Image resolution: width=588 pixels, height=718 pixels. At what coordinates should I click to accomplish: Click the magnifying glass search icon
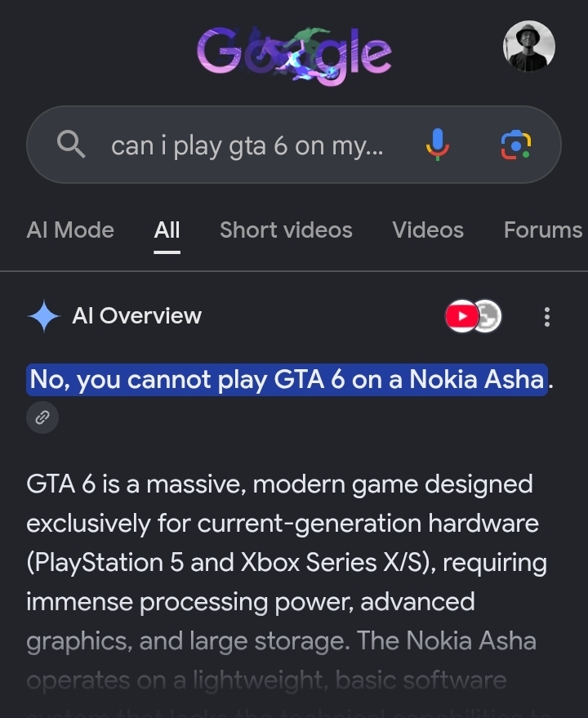click(x=71, y=145)
